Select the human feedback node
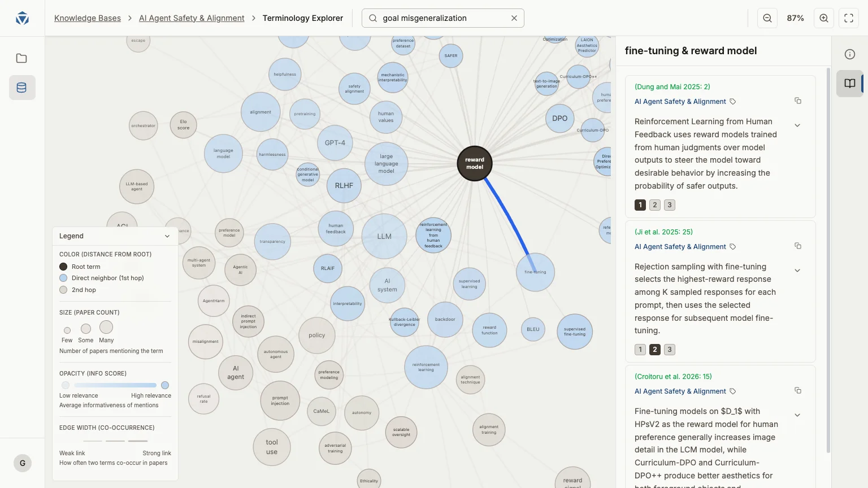This screenshot has height=488, width=868. tap(336, 229)
